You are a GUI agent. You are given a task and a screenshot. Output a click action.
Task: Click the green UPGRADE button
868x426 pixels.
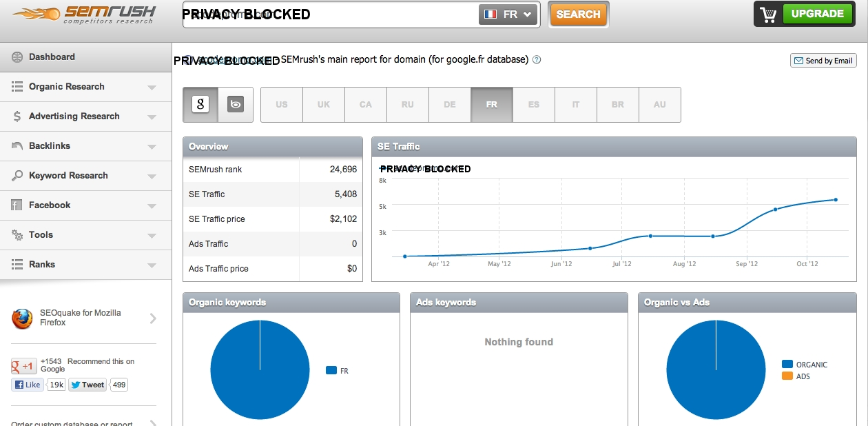click(817, 14)
